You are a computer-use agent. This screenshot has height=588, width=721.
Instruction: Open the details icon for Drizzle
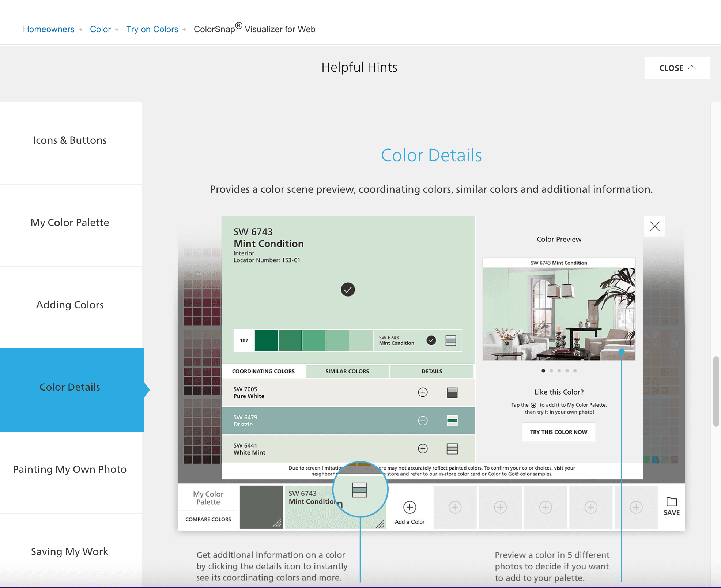[x=452, y=421]
